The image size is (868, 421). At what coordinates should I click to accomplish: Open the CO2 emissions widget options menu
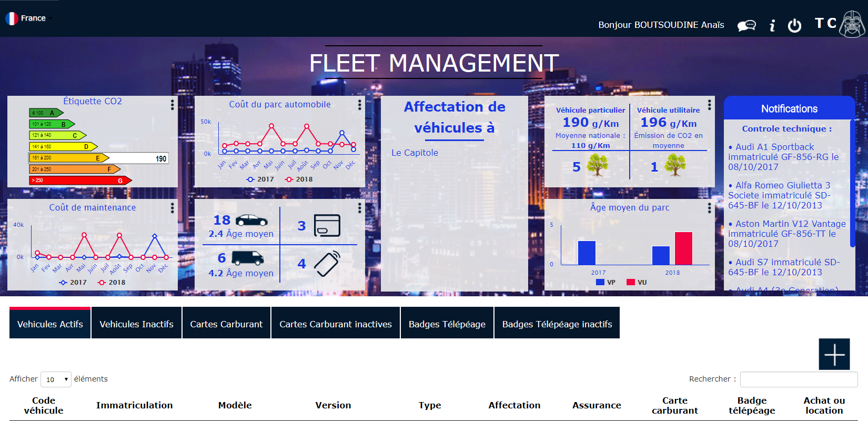pos(709,105)
